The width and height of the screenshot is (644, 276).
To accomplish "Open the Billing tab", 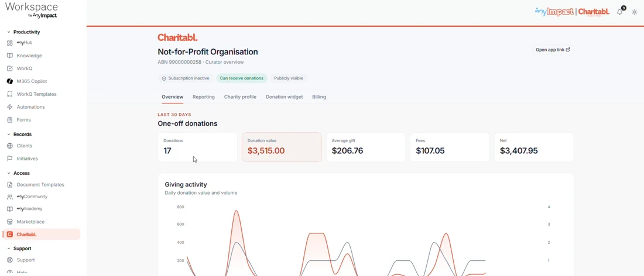I will pyautogui.click(x=319, y=97).
